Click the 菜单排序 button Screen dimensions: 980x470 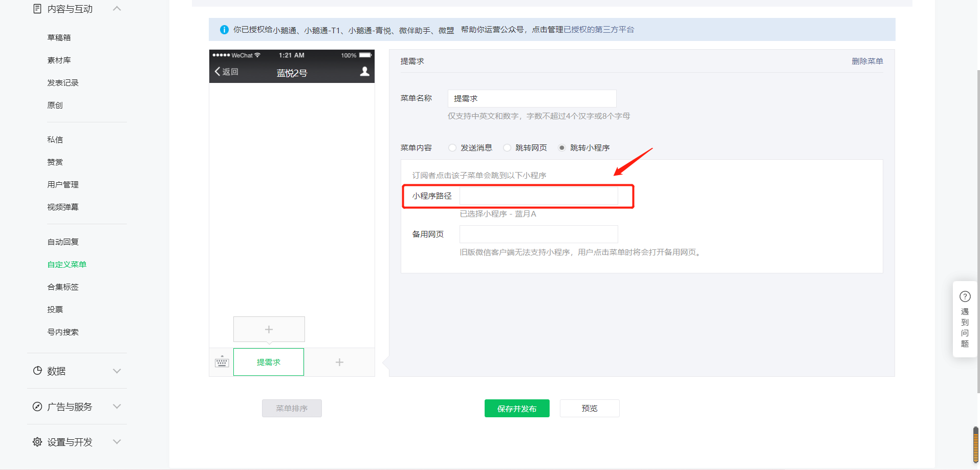tap(292, 408)
